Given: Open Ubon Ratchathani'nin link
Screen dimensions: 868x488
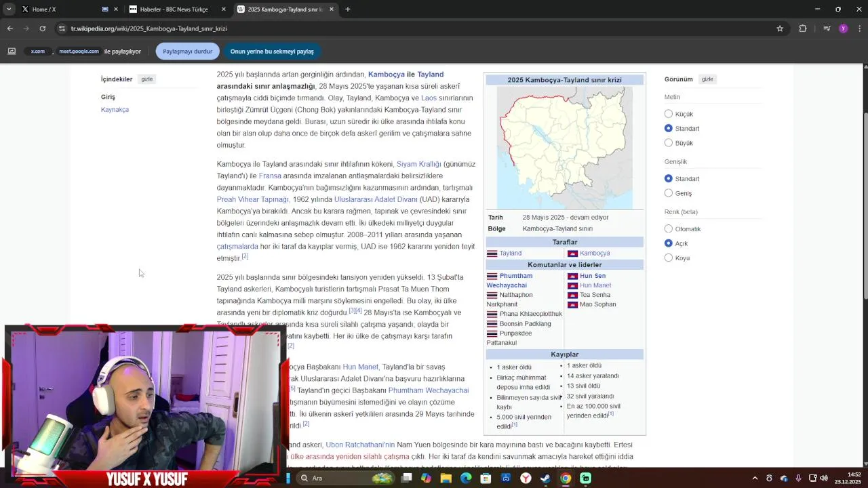Looking at the screenshot, I should [x=360, y=445].
